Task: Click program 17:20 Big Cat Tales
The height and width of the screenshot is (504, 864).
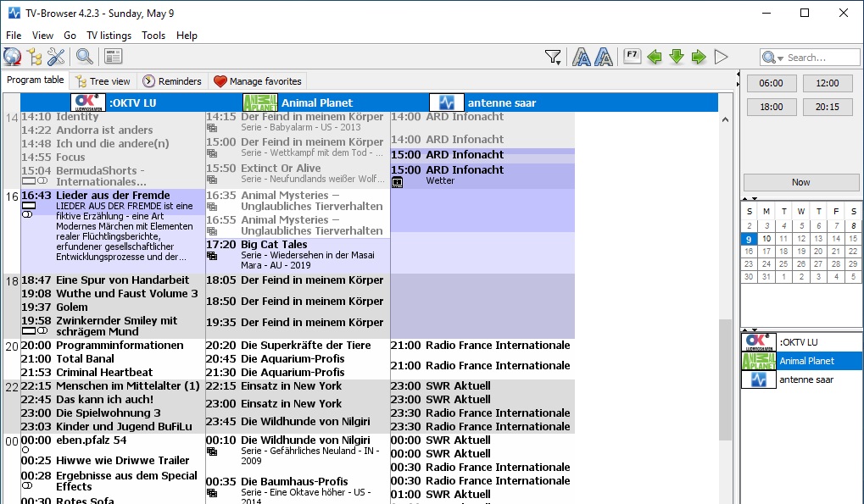Action: point(298,254)
